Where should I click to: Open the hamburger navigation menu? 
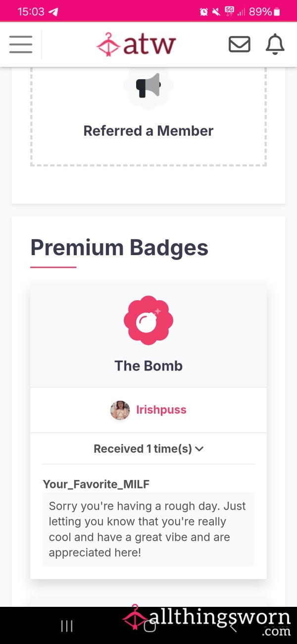[21, 45]
